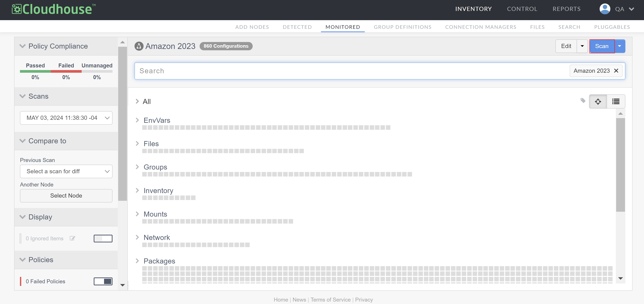Click the 0 Ignored Items label
Screen dimensions: 644x304
click(x=45, y=238)
